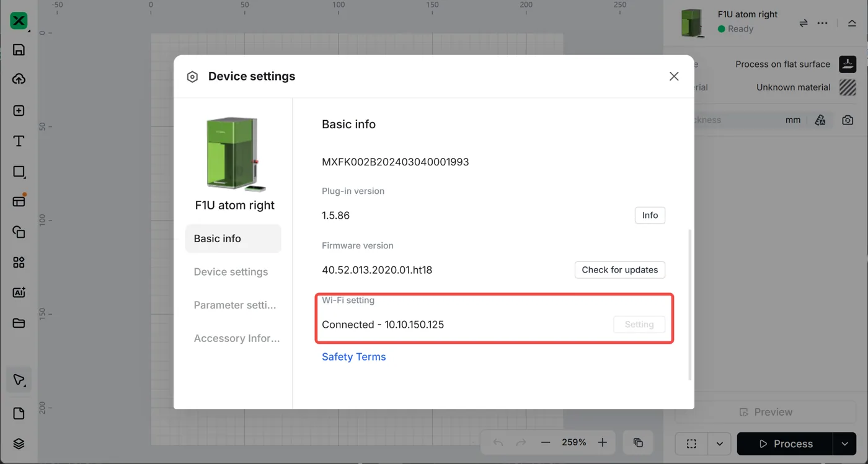
Task: Open the shapes combine icon in sidebar
Action: [19, 232]
